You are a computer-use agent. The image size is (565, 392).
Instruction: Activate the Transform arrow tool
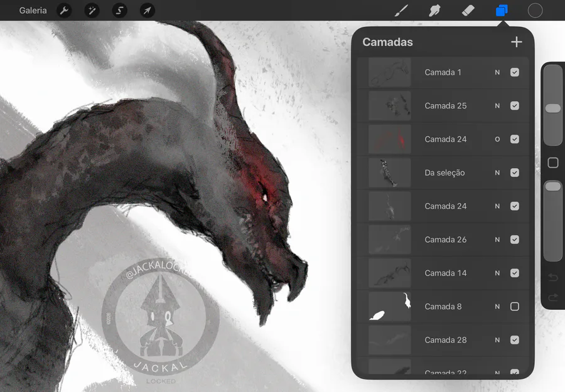tap(148, 11)
